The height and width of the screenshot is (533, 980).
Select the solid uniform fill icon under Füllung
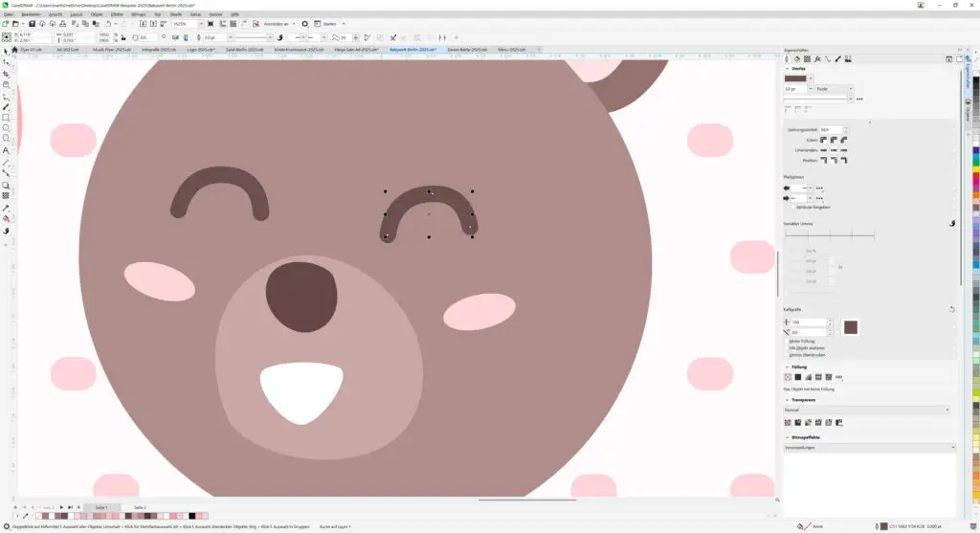[797, 377]
